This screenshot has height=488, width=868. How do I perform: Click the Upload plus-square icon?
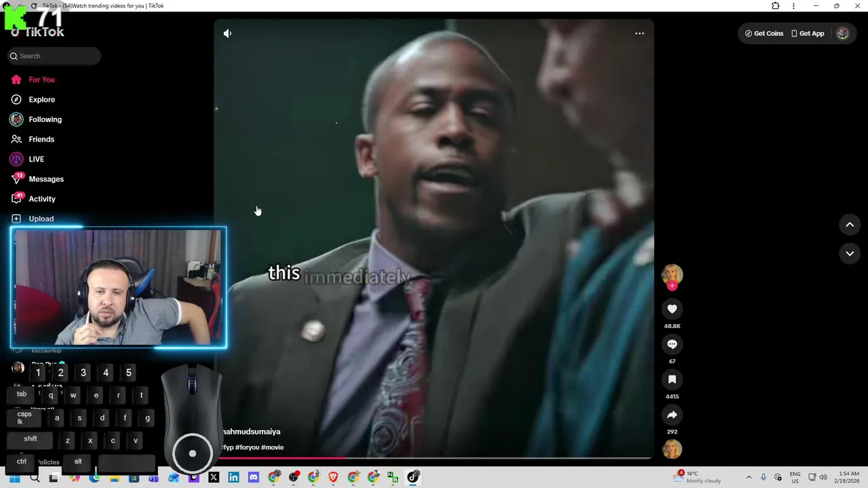tap(16, 219)
